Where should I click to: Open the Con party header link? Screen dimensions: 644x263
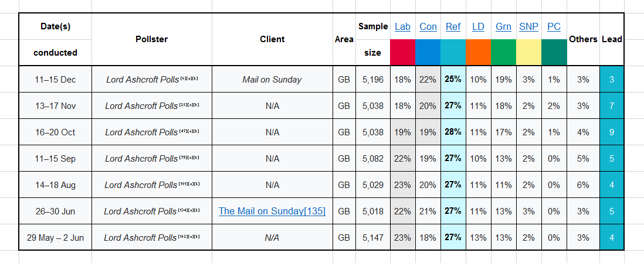[x=428, y=26]
